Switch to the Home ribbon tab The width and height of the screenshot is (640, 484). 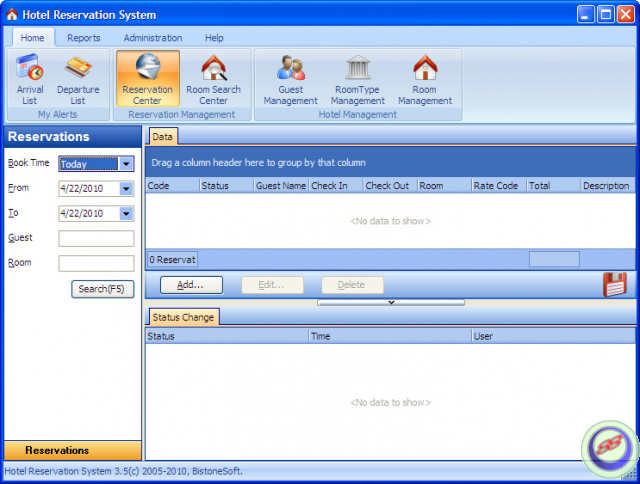click(x=33, y=38)
